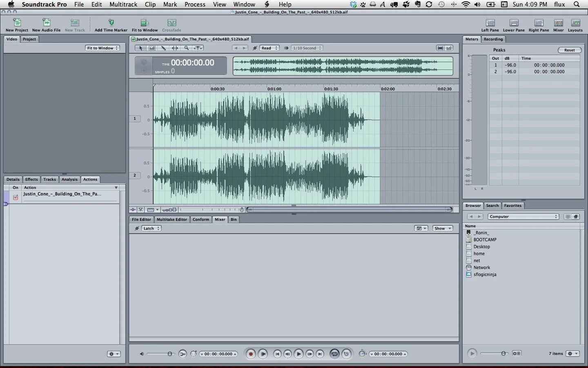Open the Actions gear menu dropdown
Image resolution: width=588 pixels, height=368 pixels.
pyautogui.click(x=114, y=354)
